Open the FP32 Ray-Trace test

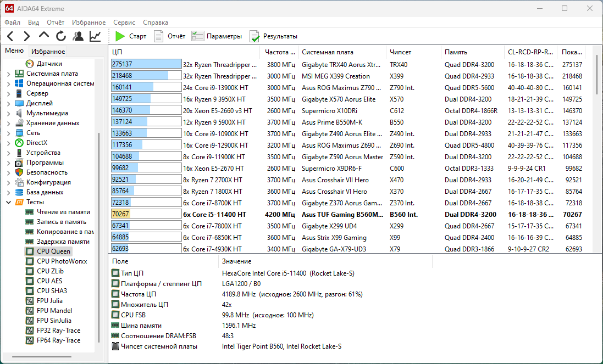[58, 331]
